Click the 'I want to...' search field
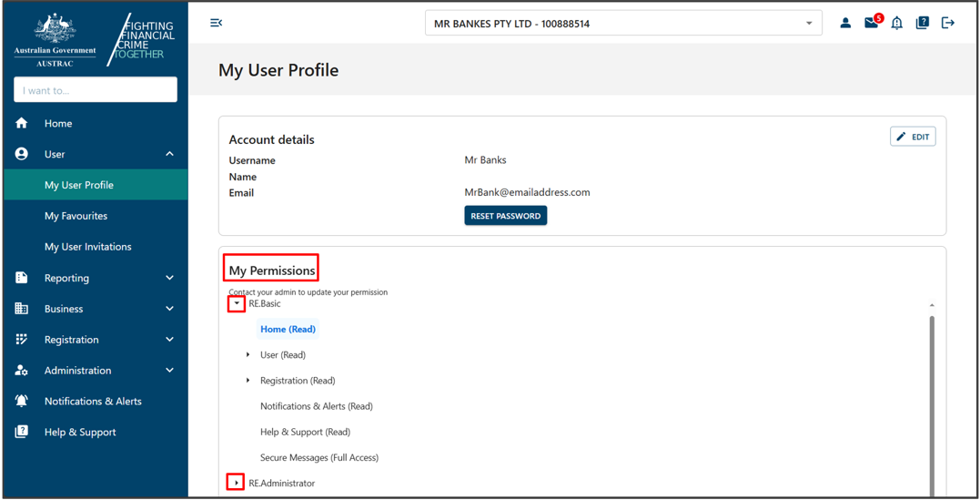 pyautogui.click(x=96, y=90)
